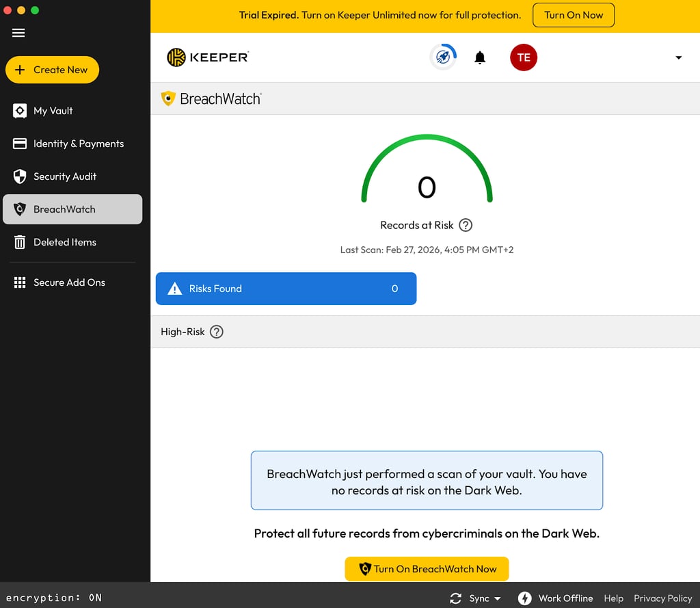Click the Risks Found warning triangle icon
700x608 pixels.
174,289
